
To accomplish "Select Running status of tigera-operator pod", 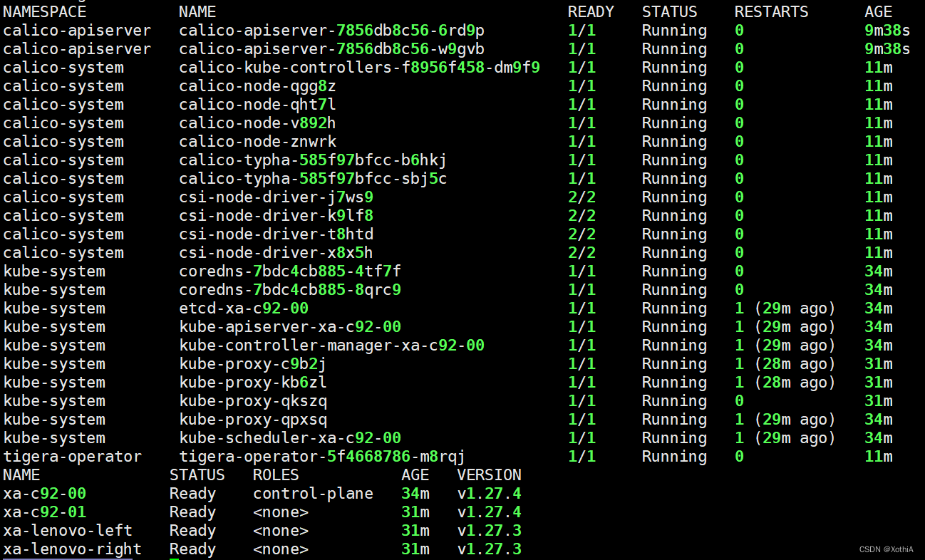I will [674, 457].
